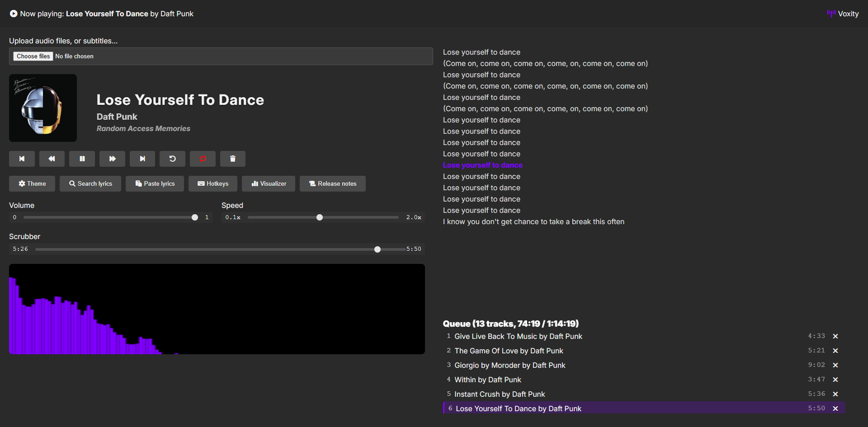Click the Random Access Memories album cover
868x427 pixels.
pos(43,108)
